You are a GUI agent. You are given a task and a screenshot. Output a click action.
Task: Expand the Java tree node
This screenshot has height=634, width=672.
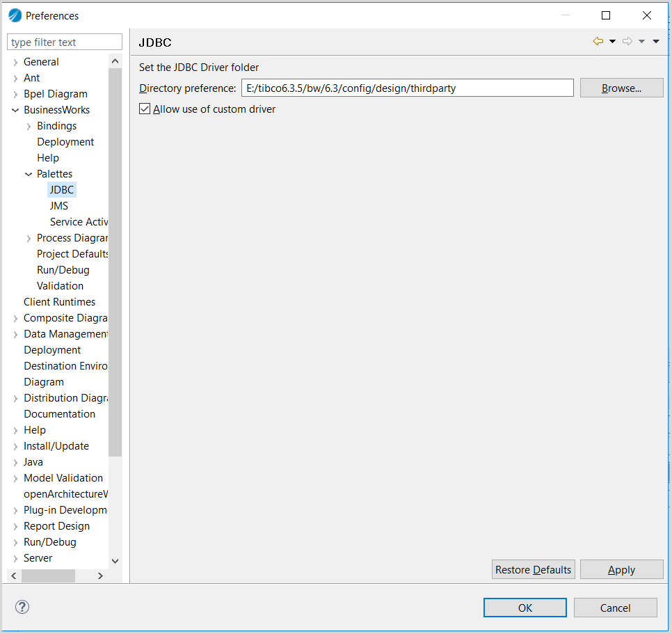(x=15, y=462)
